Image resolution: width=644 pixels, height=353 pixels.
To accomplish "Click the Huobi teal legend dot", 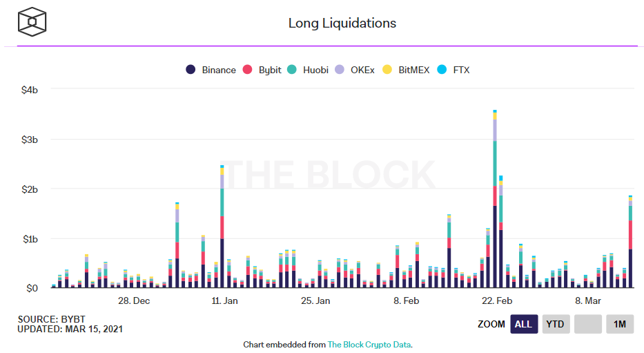I will coord(291,70).
